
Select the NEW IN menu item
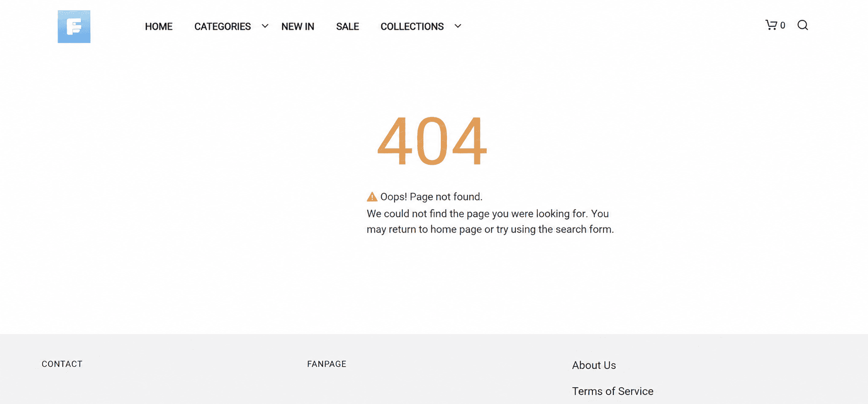298,26
